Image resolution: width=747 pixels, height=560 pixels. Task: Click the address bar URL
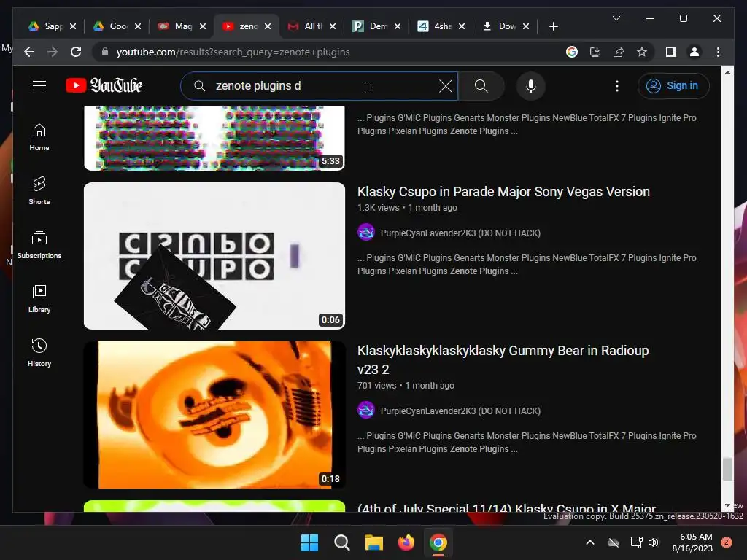233,52
